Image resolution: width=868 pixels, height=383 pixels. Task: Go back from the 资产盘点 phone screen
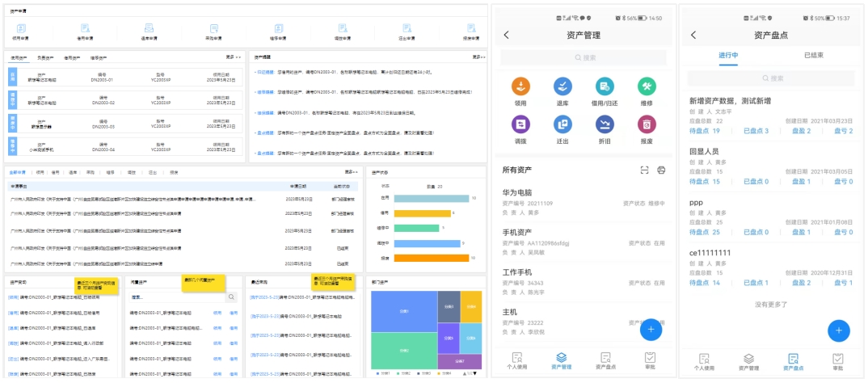[x=693, y=35]
